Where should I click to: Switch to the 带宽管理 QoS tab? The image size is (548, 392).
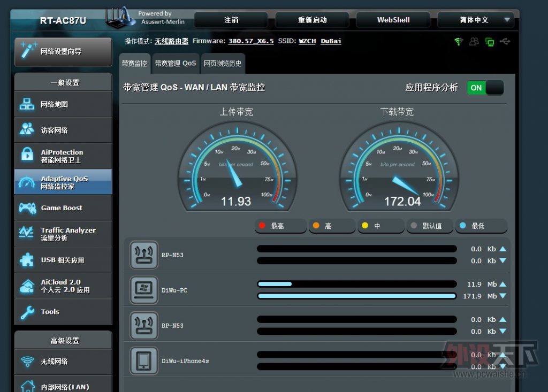click(176, 64)
